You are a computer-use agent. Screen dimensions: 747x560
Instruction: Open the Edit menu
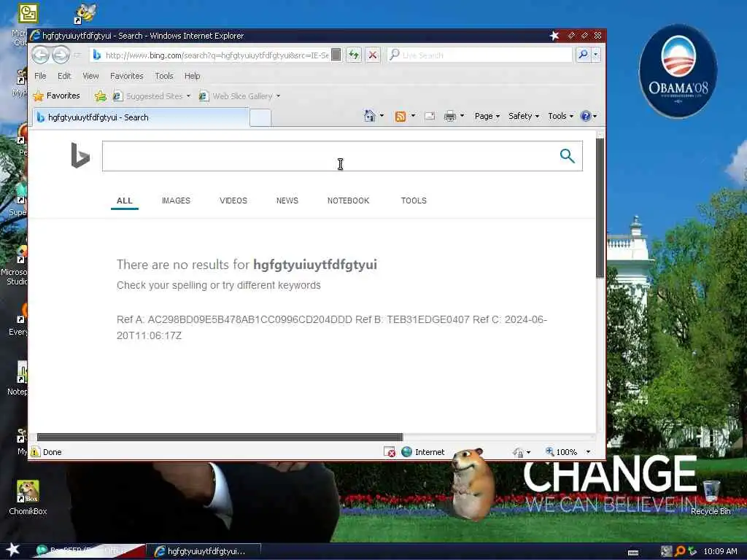coord(64,76)
